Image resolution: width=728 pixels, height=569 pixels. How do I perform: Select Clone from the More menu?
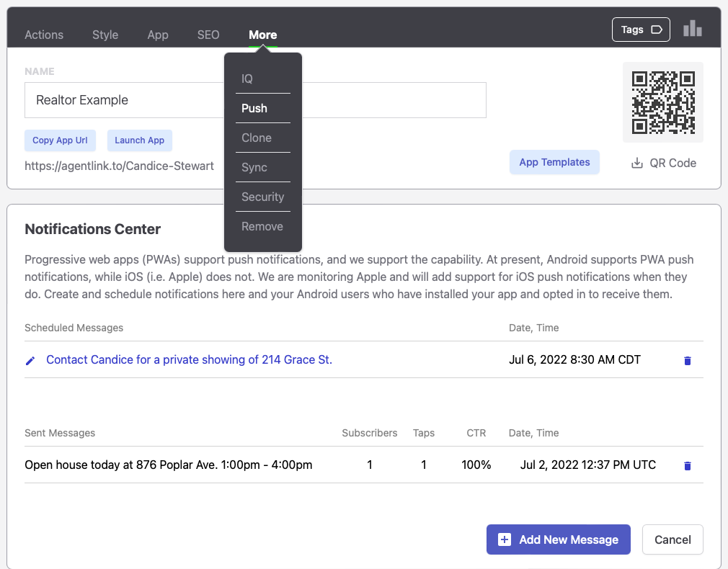[257, 138]
